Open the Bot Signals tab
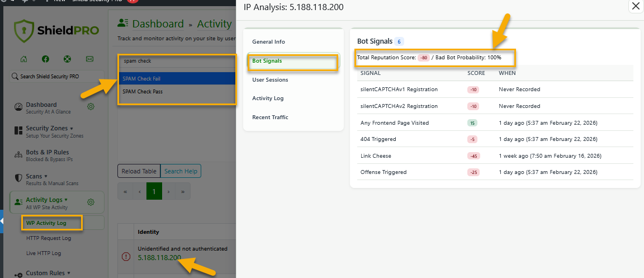Viewport: 644px width, 278px height. tap(293, 61)
